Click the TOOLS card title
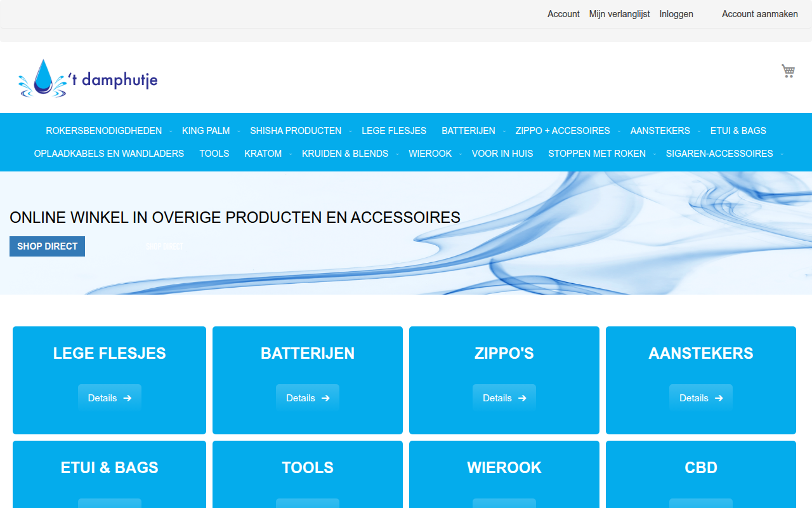Image resolution: width=812 pixels, height=508 pixels. point(308,467)
